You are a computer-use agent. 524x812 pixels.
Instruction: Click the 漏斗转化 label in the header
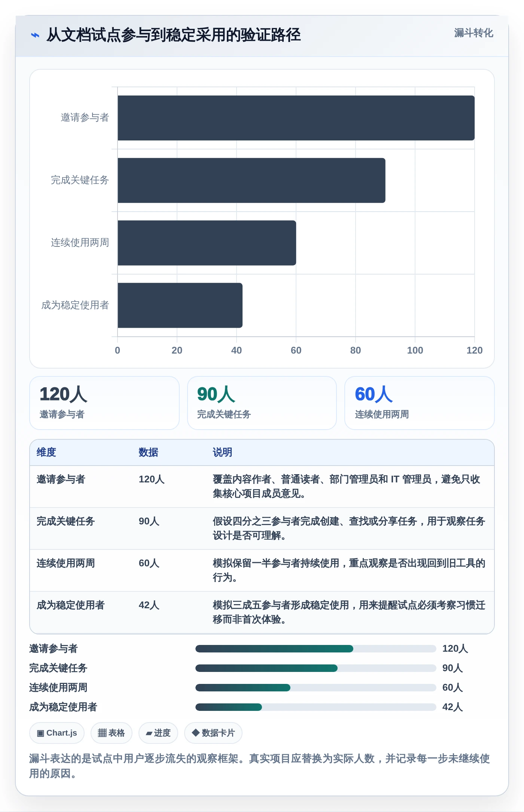473,33
